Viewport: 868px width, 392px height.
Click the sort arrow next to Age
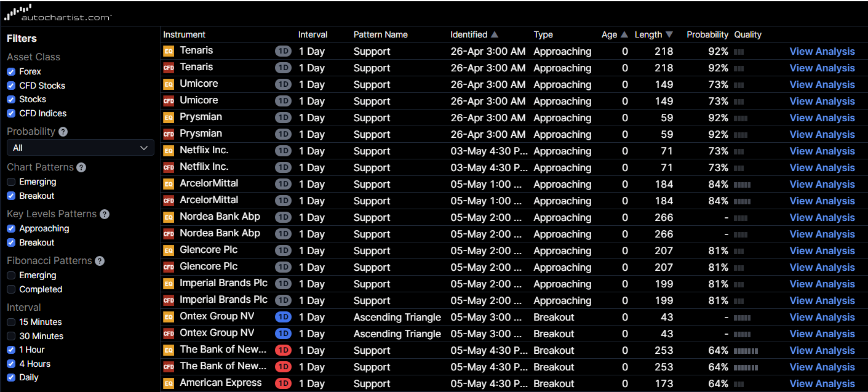coord(624,34)
